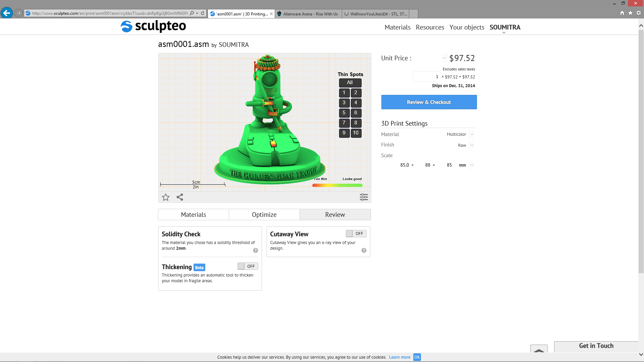The width and height of the screenshot is (644, 362).
Task: Open viewer settings sliders icon
Action: [x=364, y=197]
